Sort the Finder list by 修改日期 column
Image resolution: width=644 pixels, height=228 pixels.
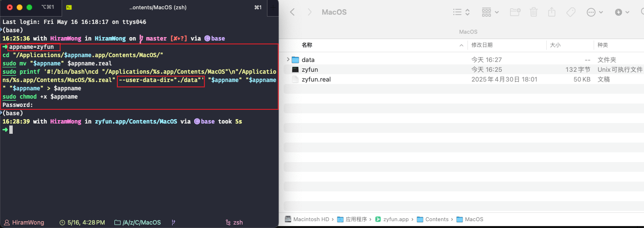click(x=482, y=45)
